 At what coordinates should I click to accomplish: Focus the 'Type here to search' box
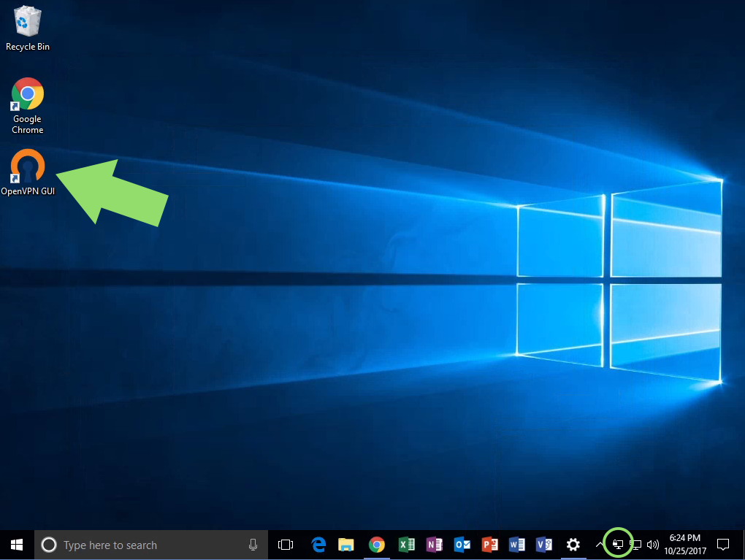(x=151, y=545)
